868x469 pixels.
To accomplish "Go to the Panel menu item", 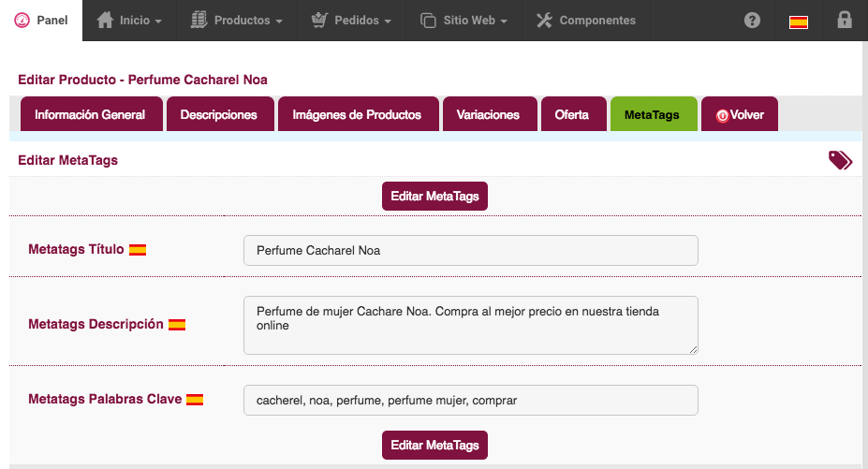I will pos(41,21).
